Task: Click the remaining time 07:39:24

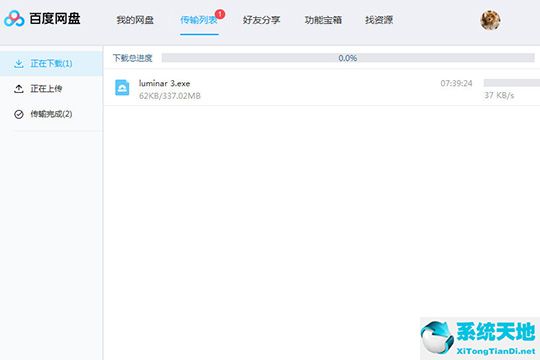Action: click(456, 83)
